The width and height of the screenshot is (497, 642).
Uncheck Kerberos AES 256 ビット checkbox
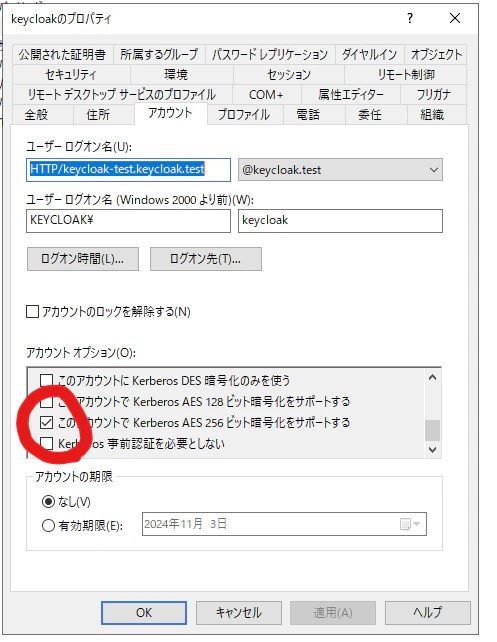tap(46, 423)
